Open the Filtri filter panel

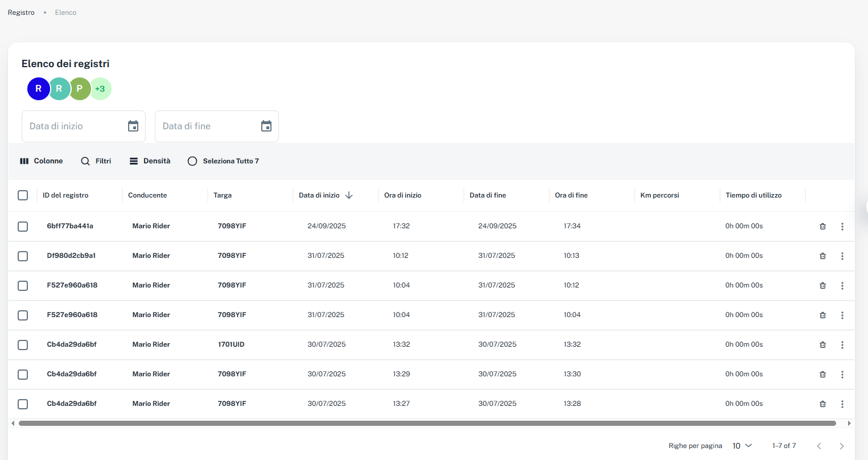tap(96, 161)
